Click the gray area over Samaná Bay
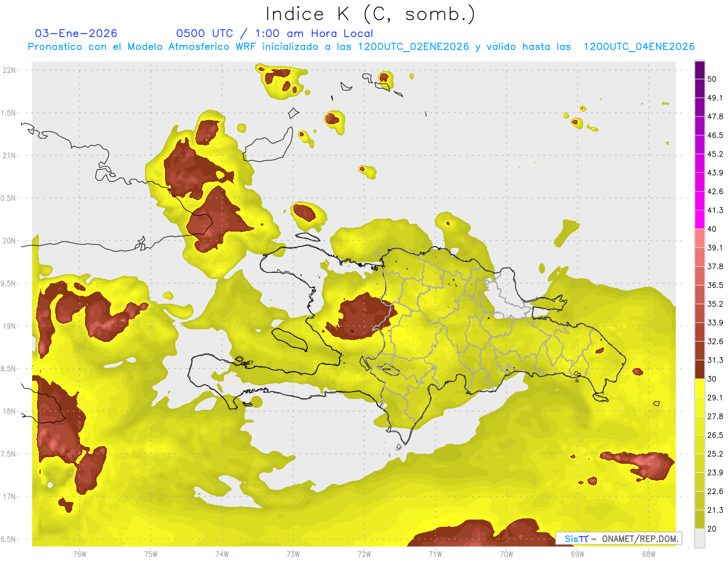 pos(508,298)
